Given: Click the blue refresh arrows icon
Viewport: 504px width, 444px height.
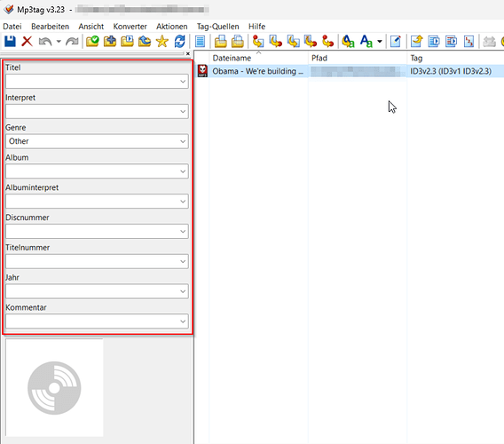Looking at the screenshot, I should point(179,42).
